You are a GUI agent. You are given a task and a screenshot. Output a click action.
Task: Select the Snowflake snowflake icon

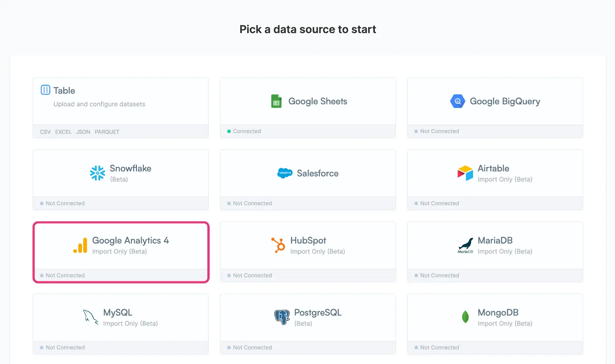point(97,173)
